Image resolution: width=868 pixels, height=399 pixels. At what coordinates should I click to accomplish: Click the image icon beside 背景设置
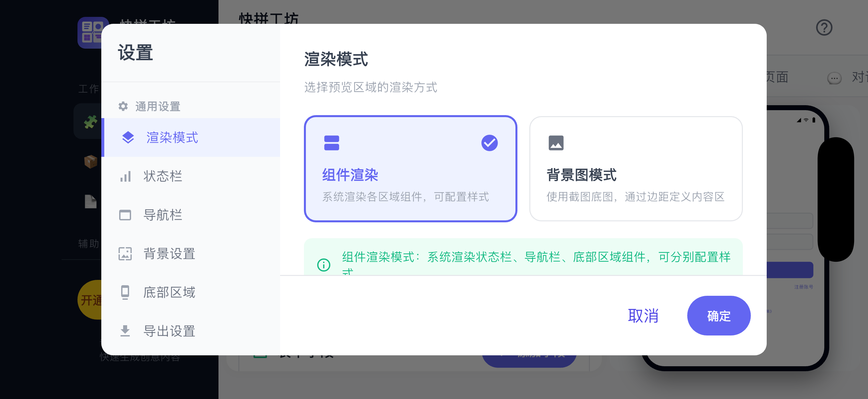click(125, 254)
